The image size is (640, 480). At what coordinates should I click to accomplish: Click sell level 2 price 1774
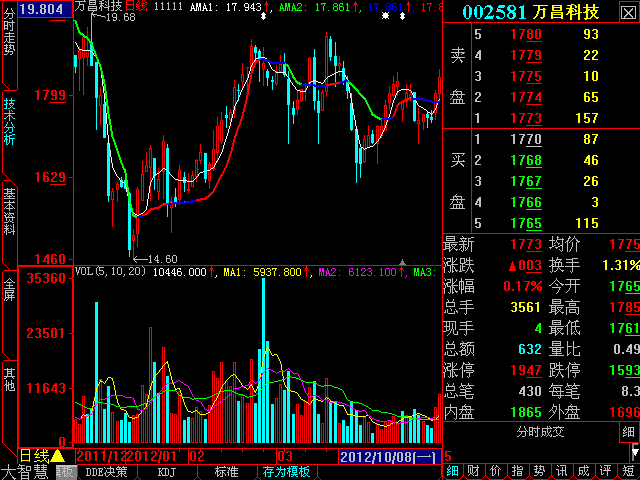[x=526, y=97]
